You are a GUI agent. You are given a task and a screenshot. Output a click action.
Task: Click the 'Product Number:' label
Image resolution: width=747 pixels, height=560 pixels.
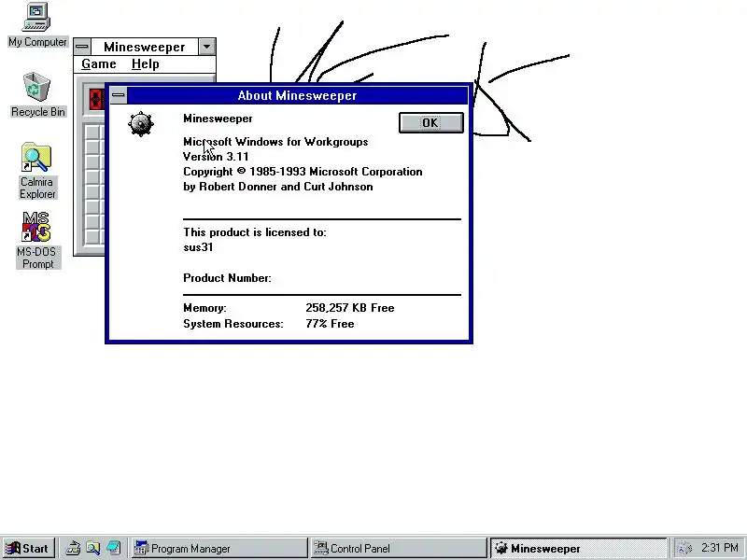point(227,278)
